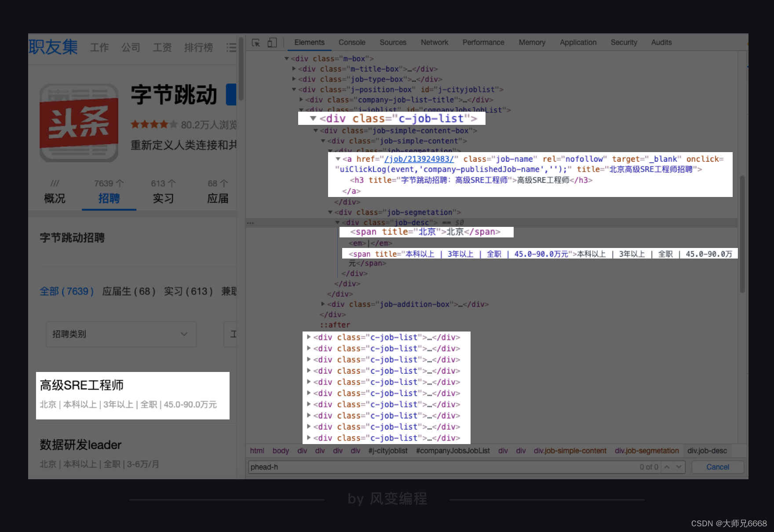The image size is (774, 532).
Task: Open the 排行榜 navigation item
Action: click(198, 47)
